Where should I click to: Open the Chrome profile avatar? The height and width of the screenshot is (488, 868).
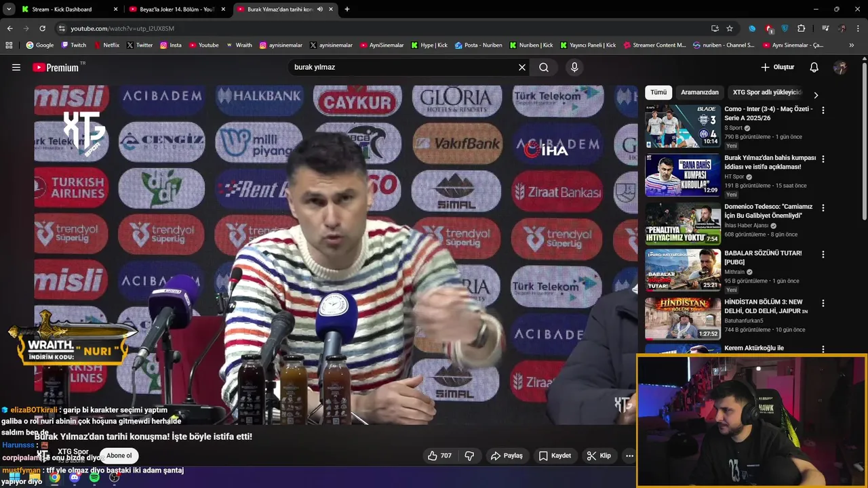(x=842, y=28)
